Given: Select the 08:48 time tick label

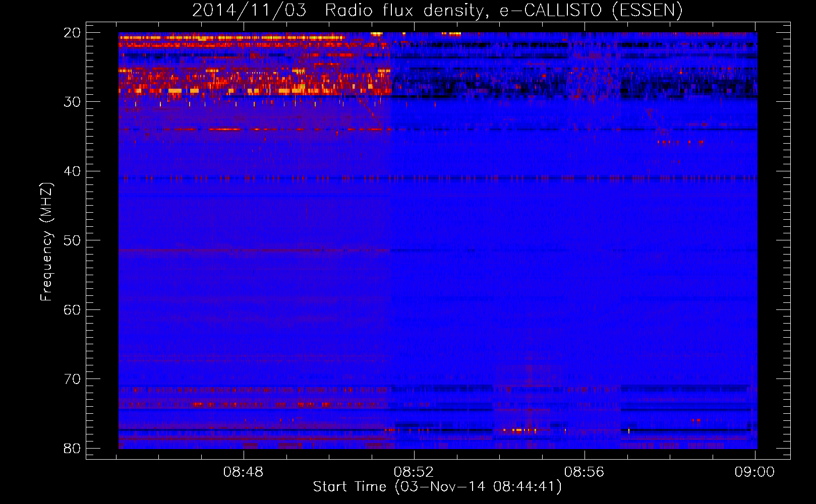Looking at the screenshot, I should coord(243,472).
